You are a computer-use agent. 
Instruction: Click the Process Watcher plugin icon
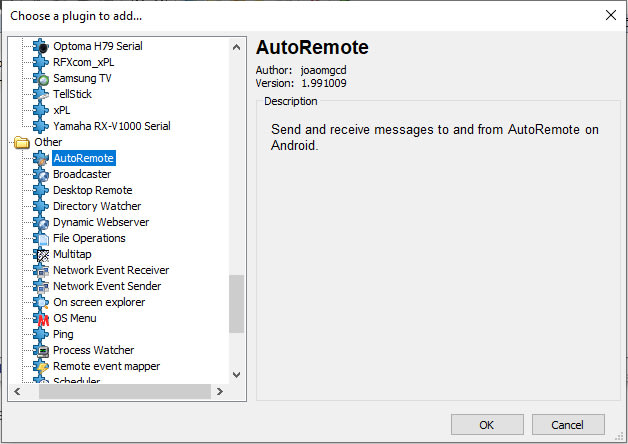pos(41,350)
